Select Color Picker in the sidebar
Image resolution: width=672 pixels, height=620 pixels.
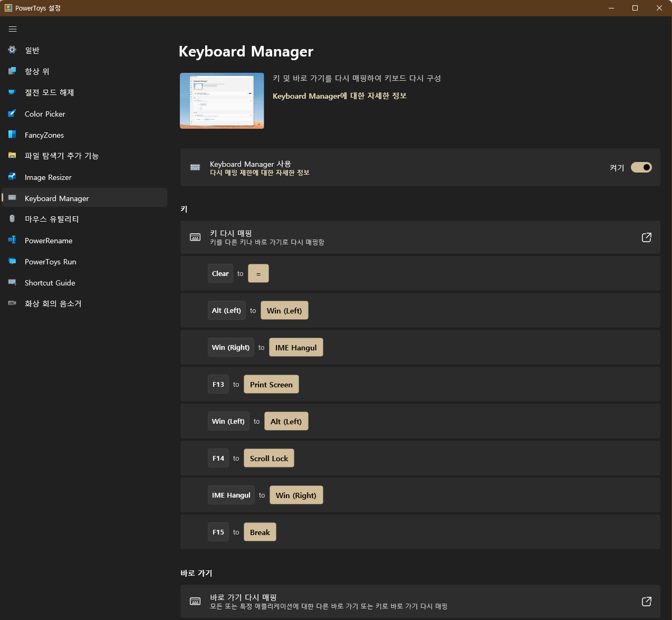[84, 113]
